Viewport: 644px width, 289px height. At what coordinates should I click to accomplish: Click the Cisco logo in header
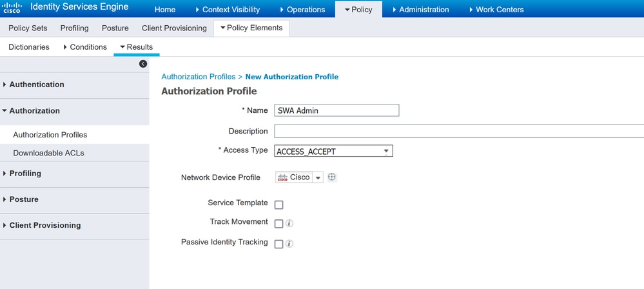point(14,8)
